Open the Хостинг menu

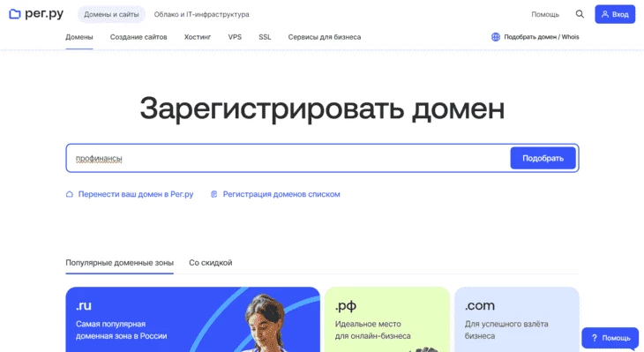pyautogui.click(x=198, y=37)
